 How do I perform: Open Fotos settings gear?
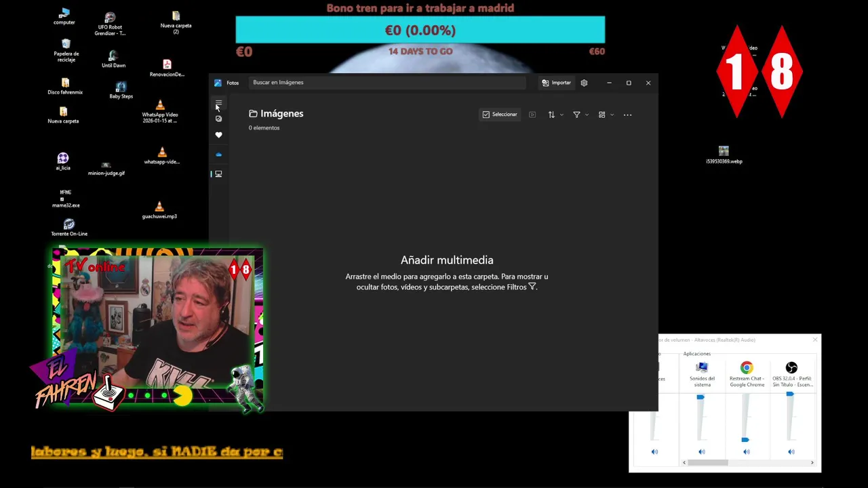pos(584,83)
